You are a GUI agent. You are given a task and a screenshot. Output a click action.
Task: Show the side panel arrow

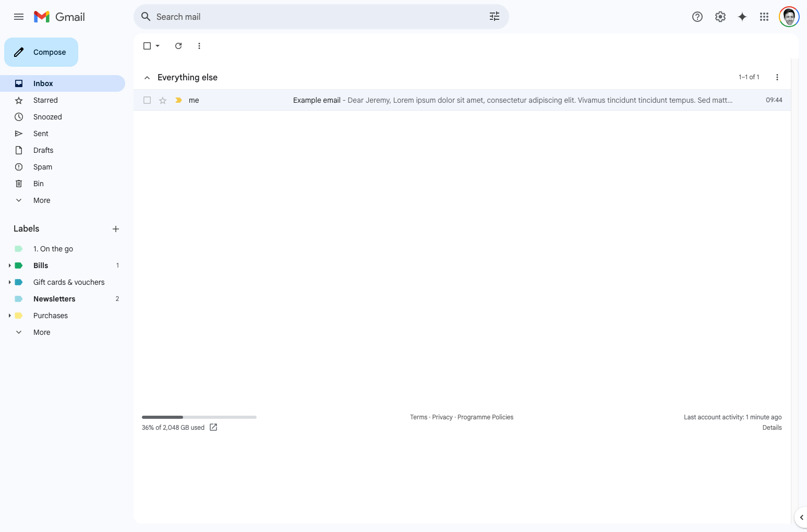pyautogui.click(x=801, y=517)
